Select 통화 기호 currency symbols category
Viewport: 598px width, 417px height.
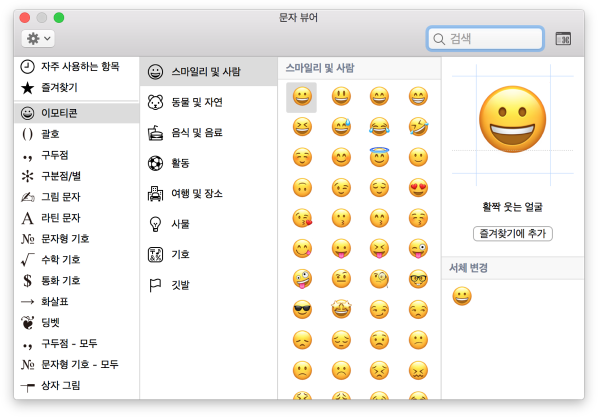click(x=76, y=281)
